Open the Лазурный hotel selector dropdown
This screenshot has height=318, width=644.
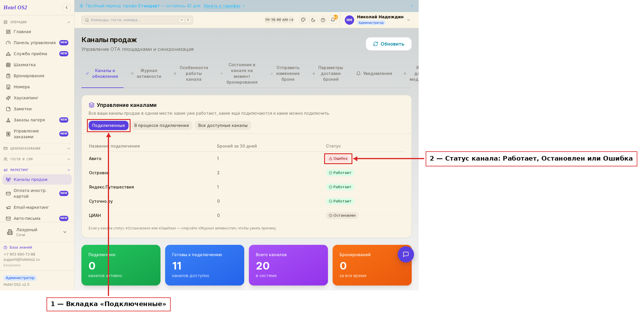click(37, 232)
